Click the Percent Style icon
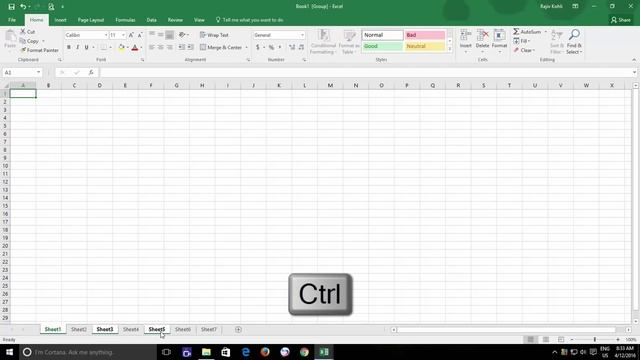640x360 pixels. (271, 47)
